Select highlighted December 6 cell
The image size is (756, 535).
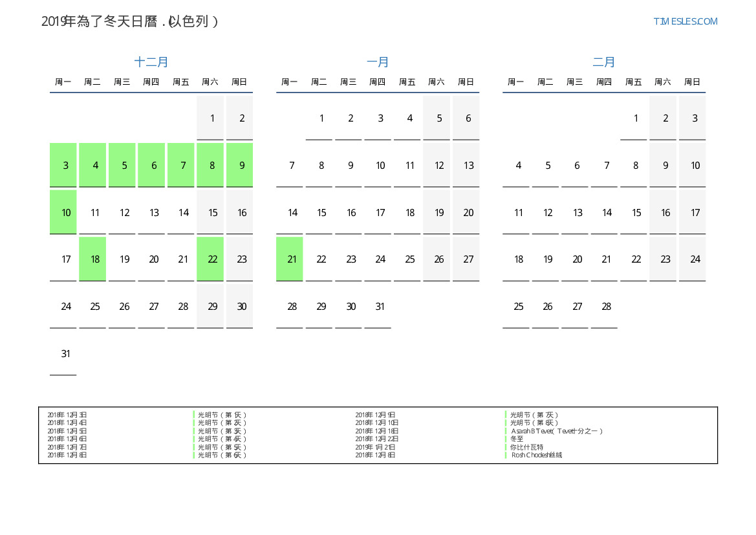click(x=151, y=165)
